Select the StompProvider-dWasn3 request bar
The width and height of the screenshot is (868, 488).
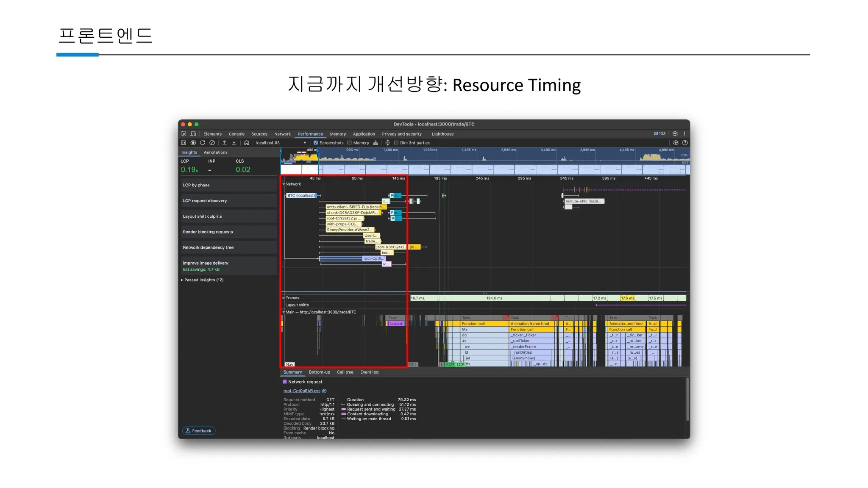(350, 230)
